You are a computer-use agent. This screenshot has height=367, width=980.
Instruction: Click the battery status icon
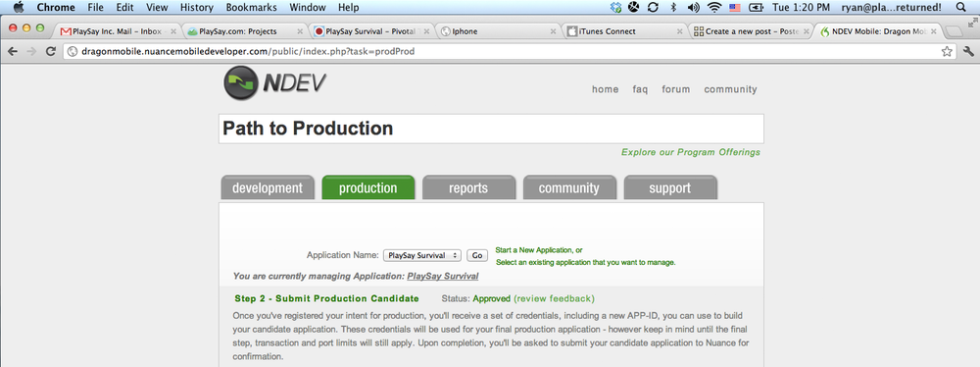tap(757, 8)
